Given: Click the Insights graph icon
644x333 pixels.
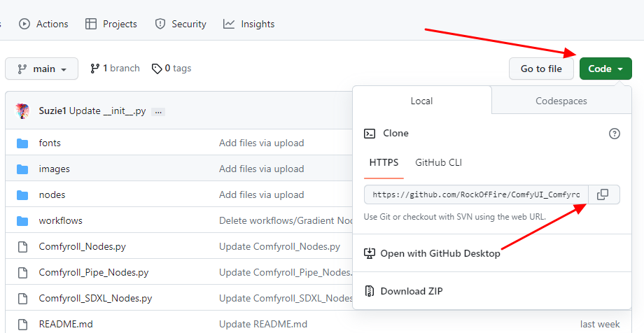Looking at the screenshot, I should 229,24.
